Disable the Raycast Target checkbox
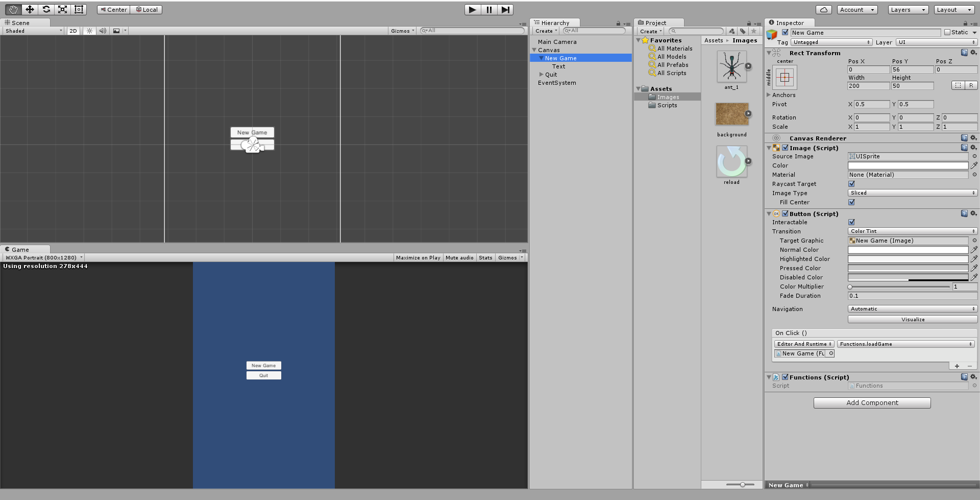Viewport: 980px width, 500px height. 851,184
